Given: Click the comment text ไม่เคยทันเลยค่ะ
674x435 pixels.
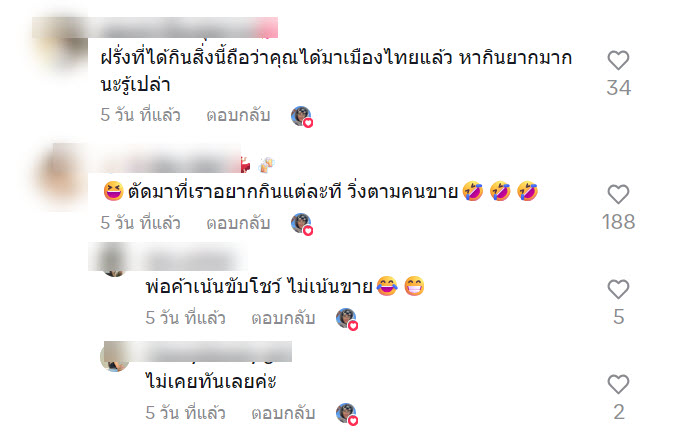Looking at the screenshot, I should click(x=211, y=382).
